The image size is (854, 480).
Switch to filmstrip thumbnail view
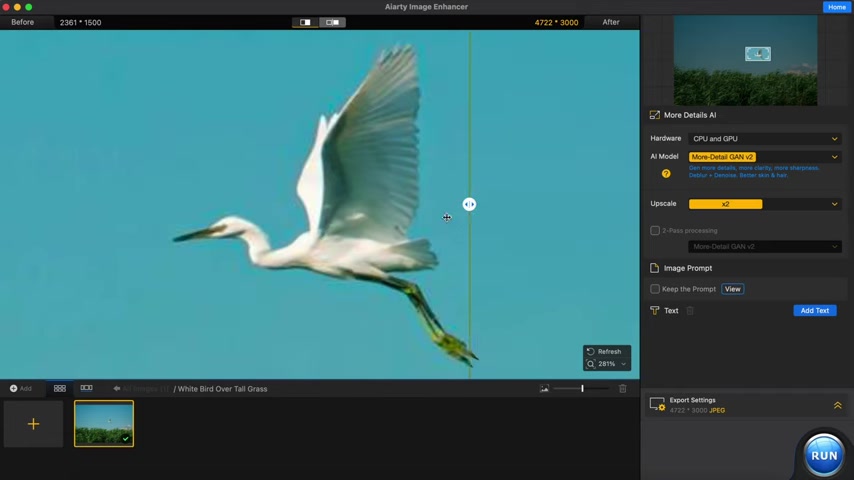(87, 388)
